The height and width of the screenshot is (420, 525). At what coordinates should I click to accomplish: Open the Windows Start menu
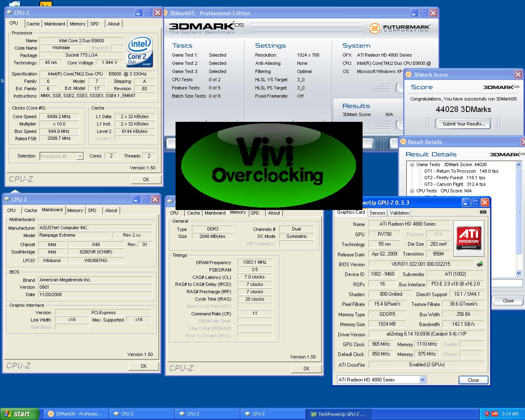(x=19, y=414)
